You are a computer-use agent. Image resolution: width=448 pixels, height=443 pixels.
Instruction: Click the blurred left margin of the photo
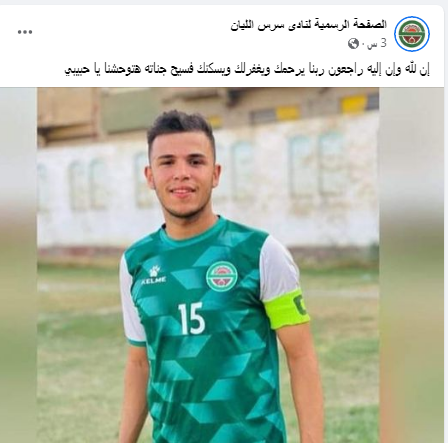[18, 265]
